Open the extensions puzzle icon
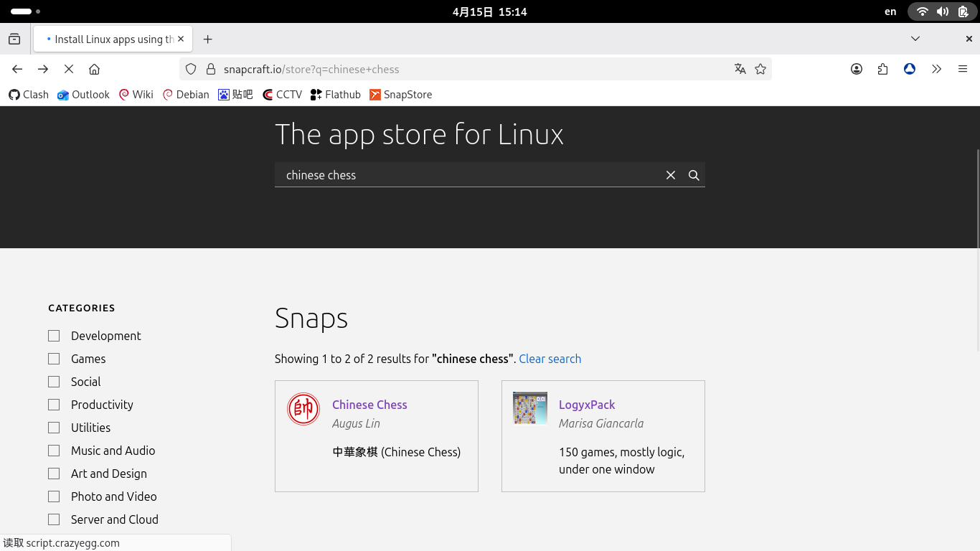This screenshot has height=551, width=980. pos(883,69)
